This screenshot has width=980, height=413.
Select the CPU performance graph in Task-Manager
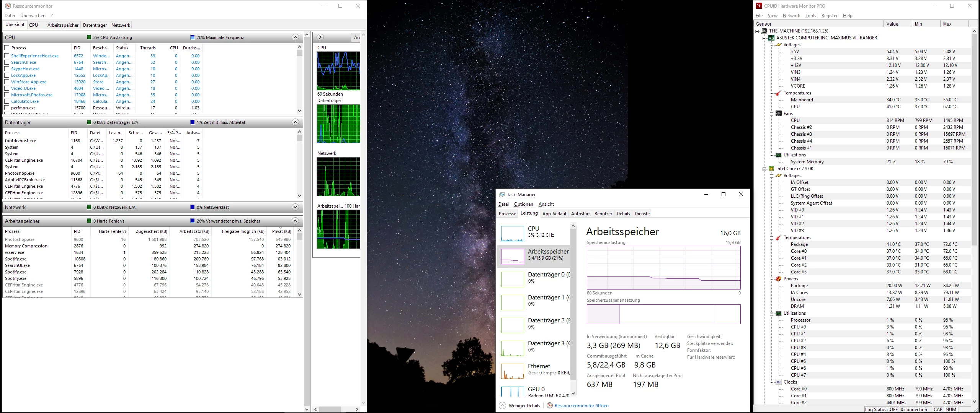(x=512, y=233)
